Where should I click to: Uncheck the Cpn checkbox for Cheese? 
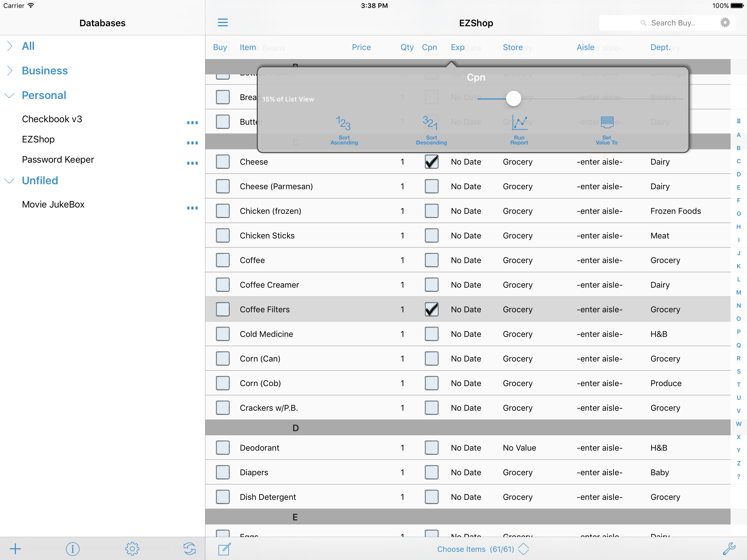point(431,162)
